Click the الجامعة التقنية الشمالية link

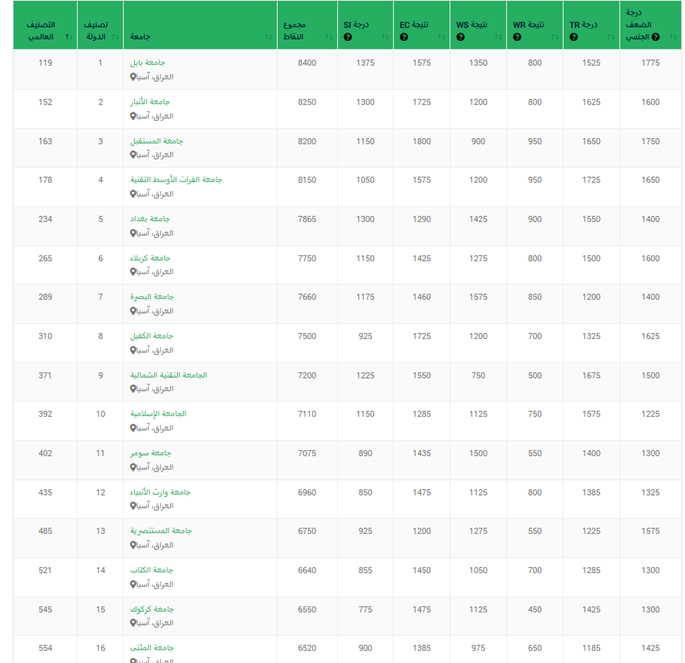[168, 375]
